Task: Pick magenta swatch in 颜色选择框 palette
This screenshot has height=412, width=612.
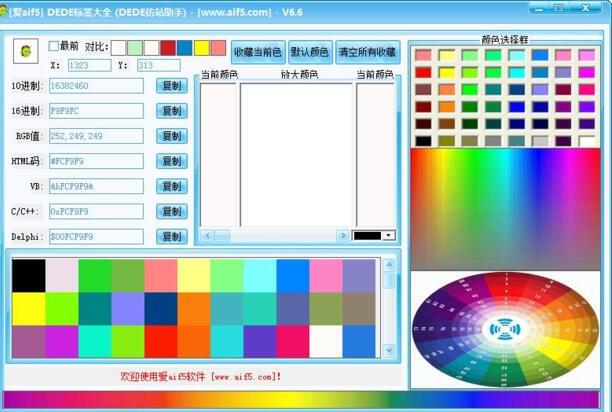Action: [x=587, y=72]
